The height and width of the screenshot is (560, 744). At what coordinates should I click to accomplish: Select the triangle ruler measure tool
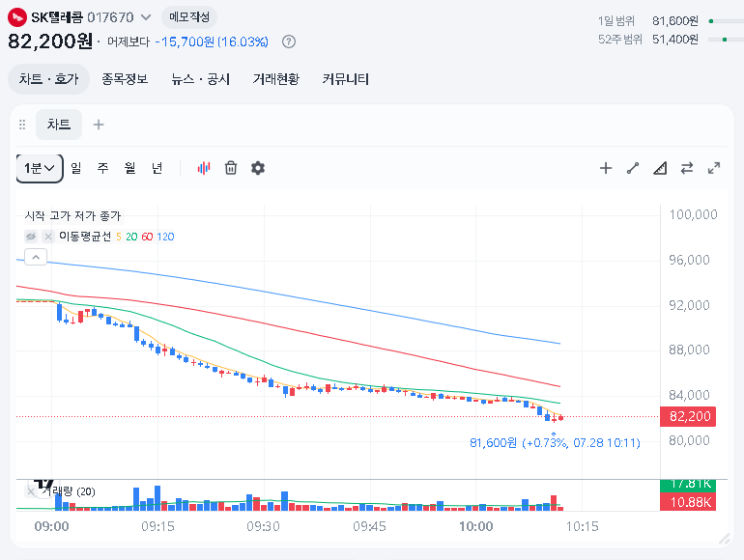pos(660,168)
